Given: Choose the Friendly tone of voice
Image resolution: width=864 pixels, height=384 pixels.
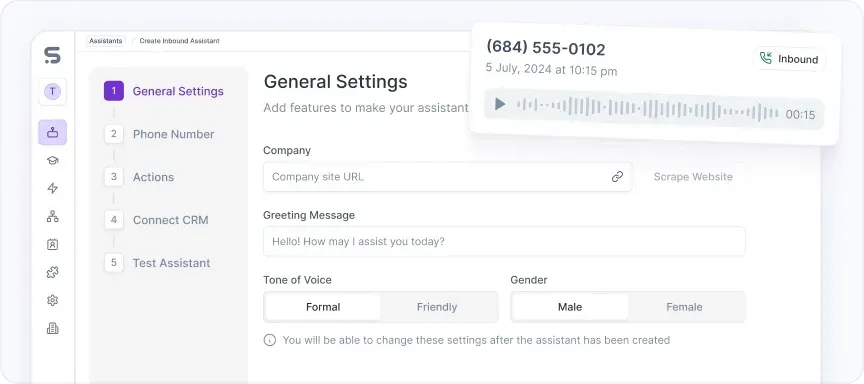Looking at the screenshot, I should (x=437, y=307).
